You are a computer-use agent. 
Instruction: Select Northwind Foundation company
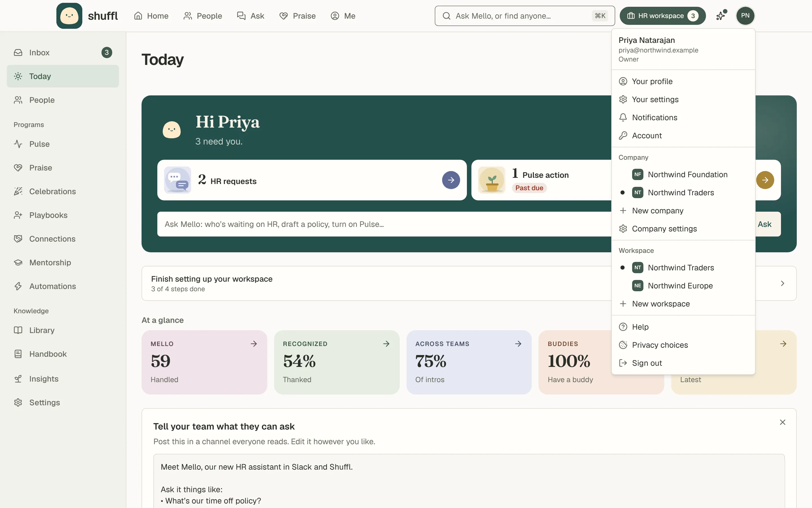(x=683, y=174)
